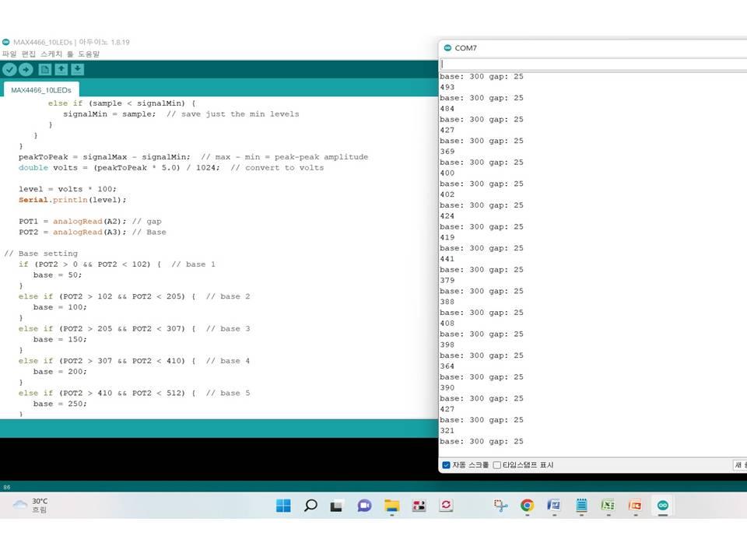Viewport: 747px width, 560px height.
Task: Open the 파일 (File) menu
Action: (x=9, y=54)
